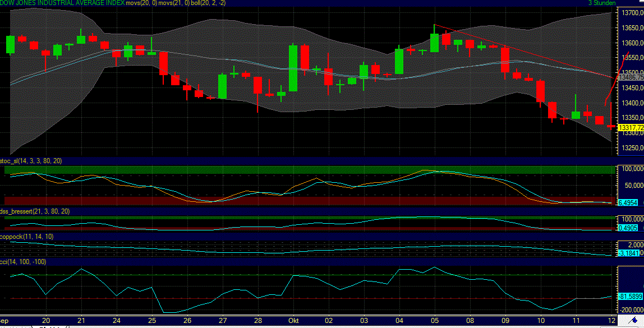Click the stoc_sl(14, 3, 3, 80, 20) panel label

(31, 161)
